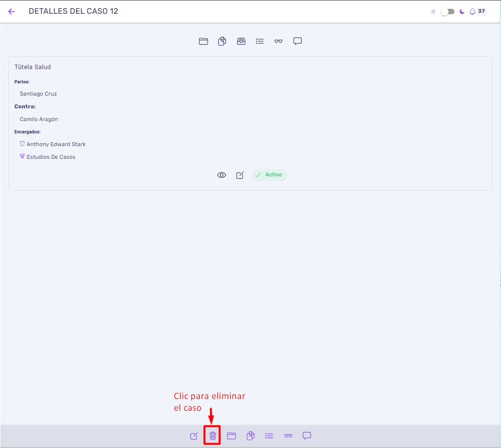Open the inbox tray icon
This screenshot has height=448, width=501.
241,41
